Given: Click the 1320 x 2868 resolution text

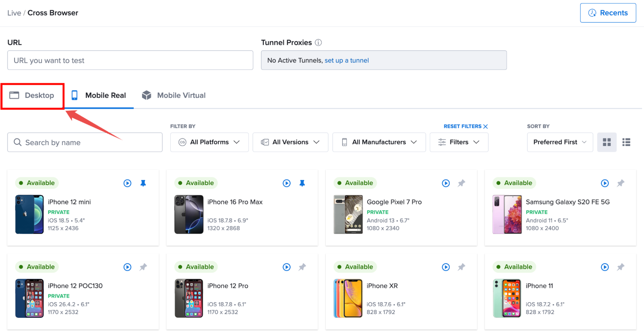Looking at the screenshot, I should 224,228.
